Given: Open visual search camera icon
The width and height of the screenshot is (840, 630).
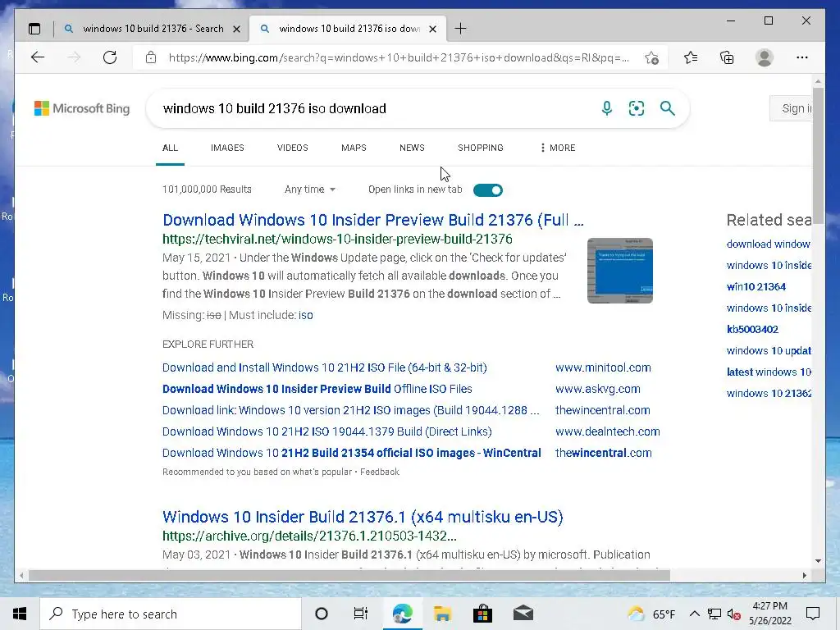Looking at the screenshot, I should 637,108.
